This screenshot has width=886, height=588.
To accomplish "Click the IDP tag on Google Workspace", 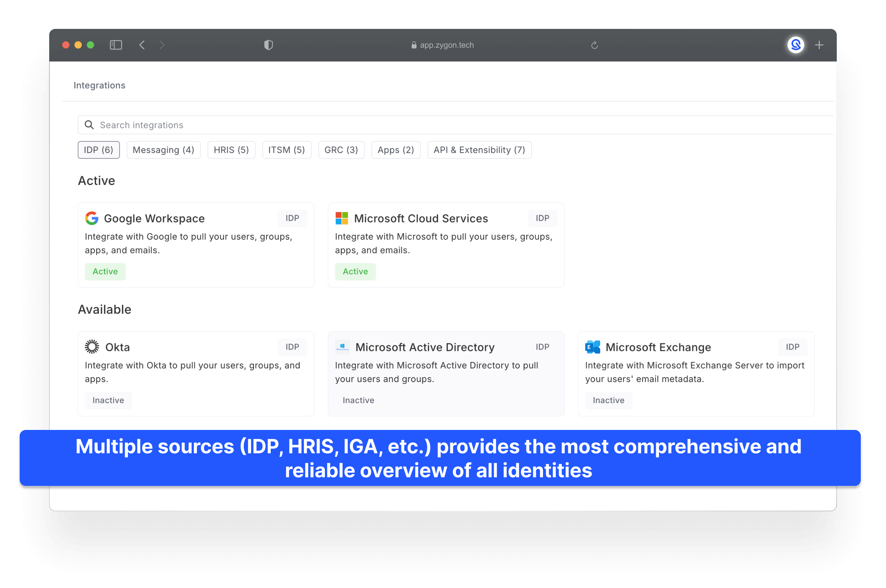I will [x=292, y=218].
